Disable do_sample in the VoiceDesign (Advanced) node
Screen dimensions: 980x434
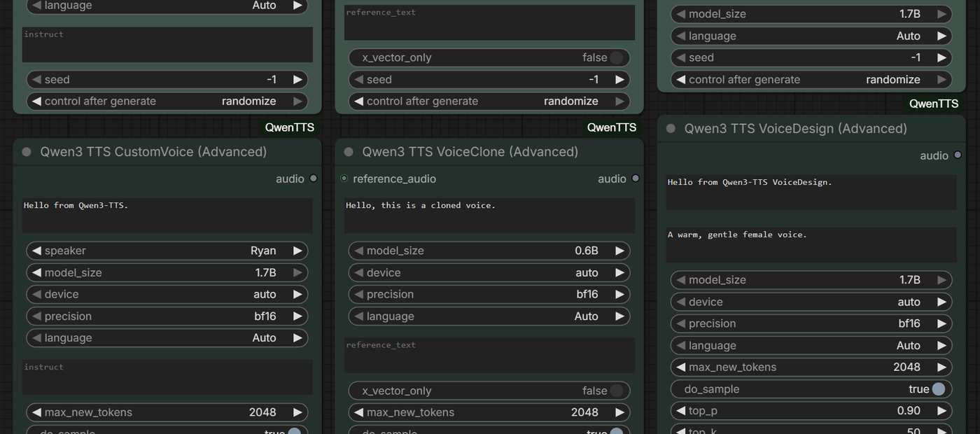point(938,389)
